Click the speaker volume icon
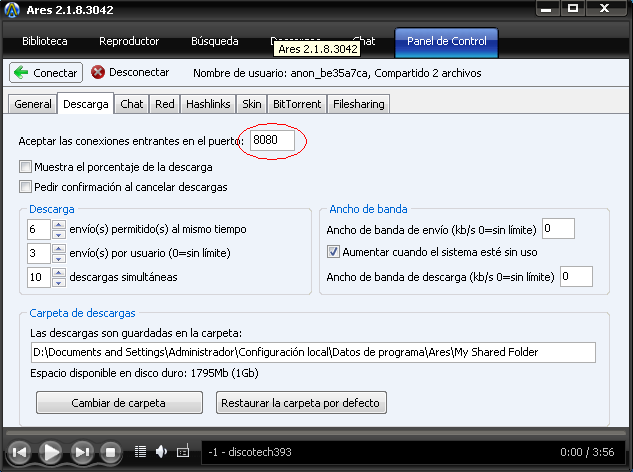 (161, 451)
